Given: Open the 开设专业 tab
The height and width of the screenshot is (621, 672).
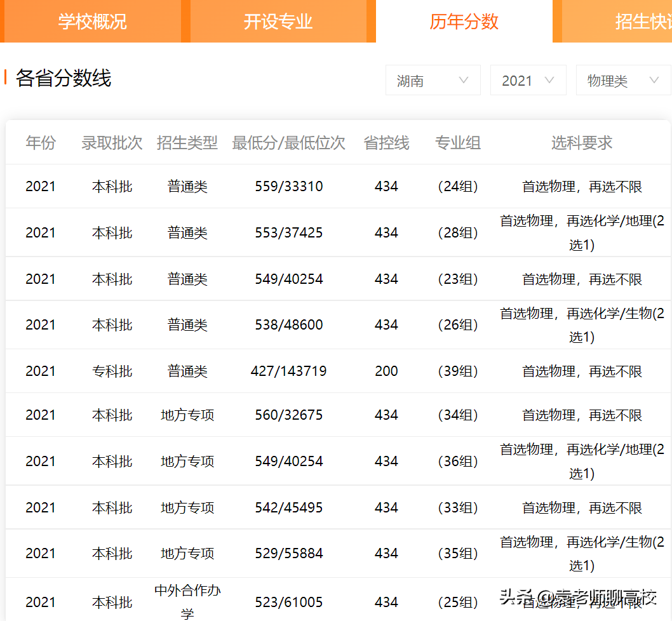Looking at the screenshot, I should [279, 21].
